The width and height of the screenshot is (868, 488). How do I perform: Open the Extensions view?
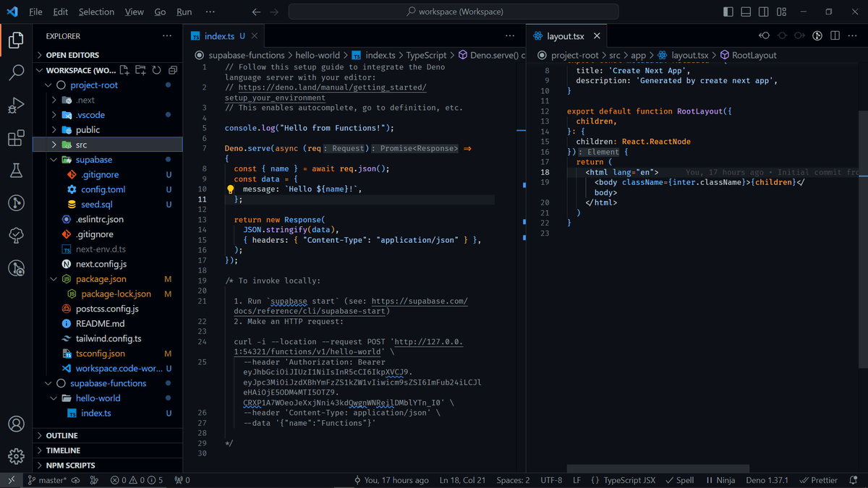pyautogui.click(x=16, y=138)
